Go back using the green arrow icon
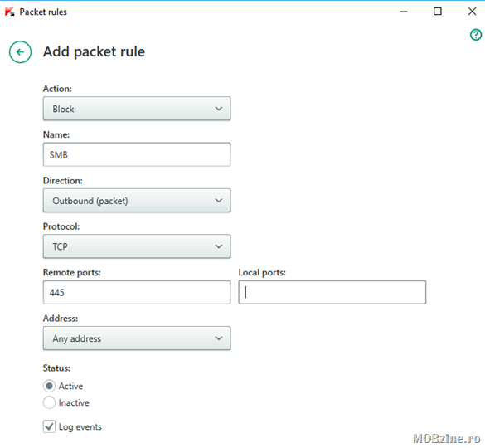This screenshot has width=485, height=448. pos(20,52)
